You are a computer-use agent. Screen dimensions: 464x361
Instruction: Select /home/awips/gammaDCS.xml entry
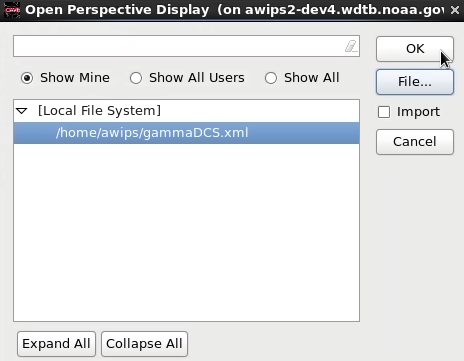tap(186, 133)
